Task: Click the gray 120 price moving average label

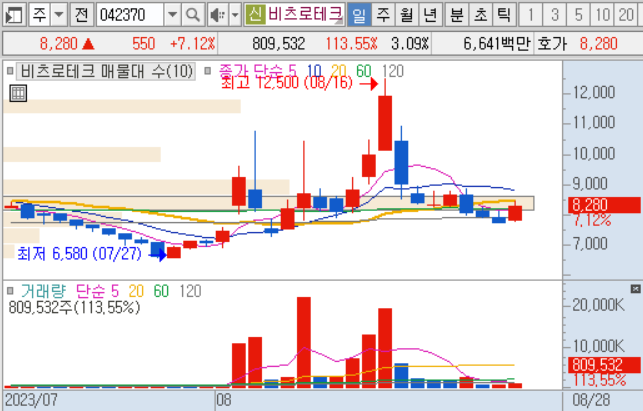Action: 392,71
